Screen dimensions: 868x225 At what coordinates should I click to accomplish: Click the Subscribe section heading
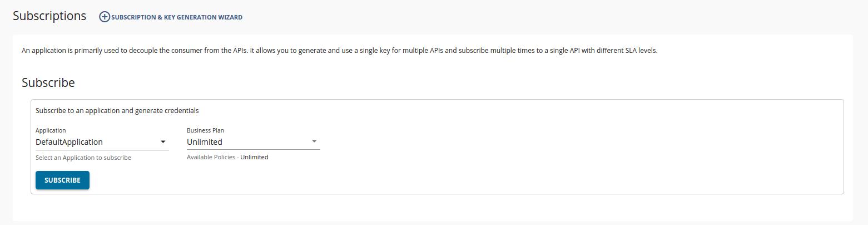pos(48,82)
